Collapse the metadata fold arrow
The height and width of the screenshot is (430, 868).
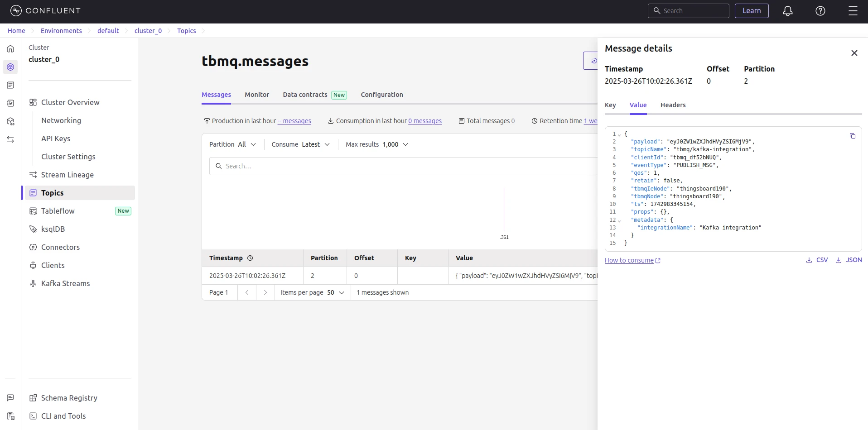[x=619, y=220]
